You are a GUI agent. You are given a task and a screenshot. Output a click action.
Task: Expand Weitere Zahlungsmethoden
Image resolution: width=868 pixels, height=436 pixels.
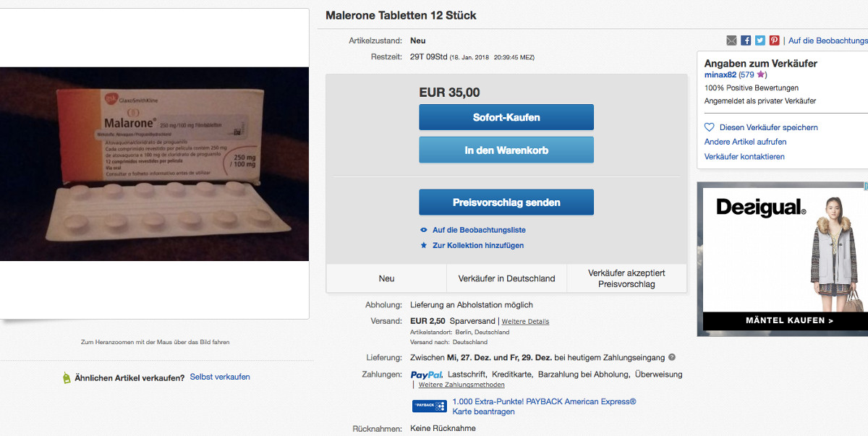coord(461,385)
